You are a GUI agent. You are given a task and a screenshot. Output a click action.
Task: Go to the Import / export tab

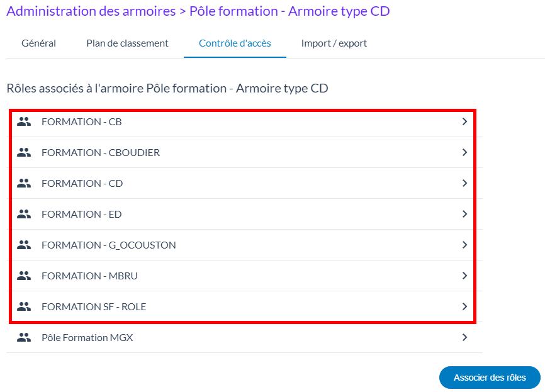coord(334,43)
